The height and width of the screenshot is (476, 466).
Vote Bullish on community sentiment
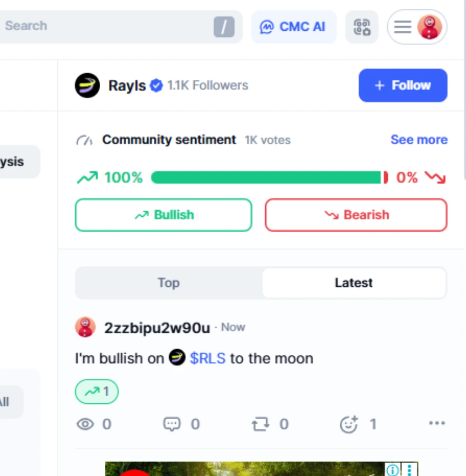[x=164, y=215]
